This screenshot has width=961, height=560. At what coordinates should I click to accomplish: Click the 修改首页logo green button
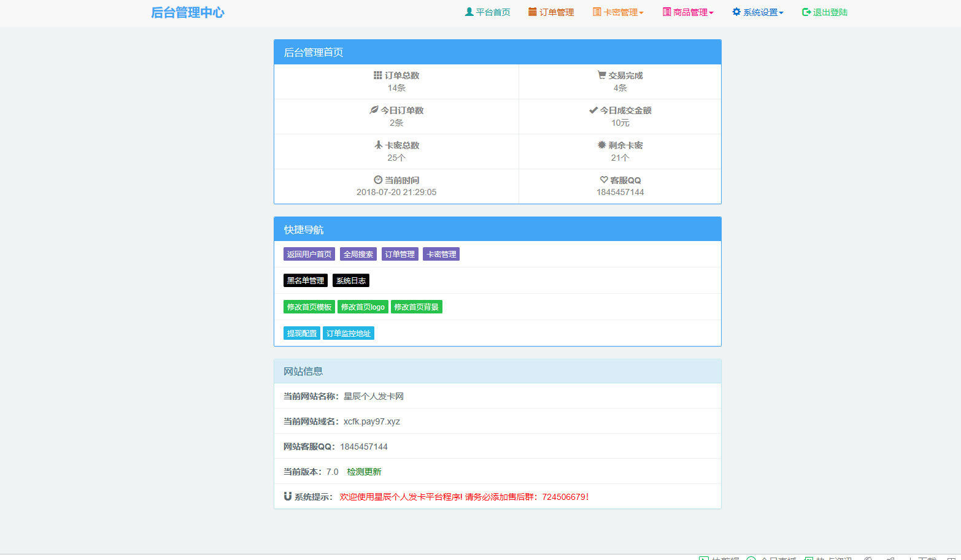[363, 307]
